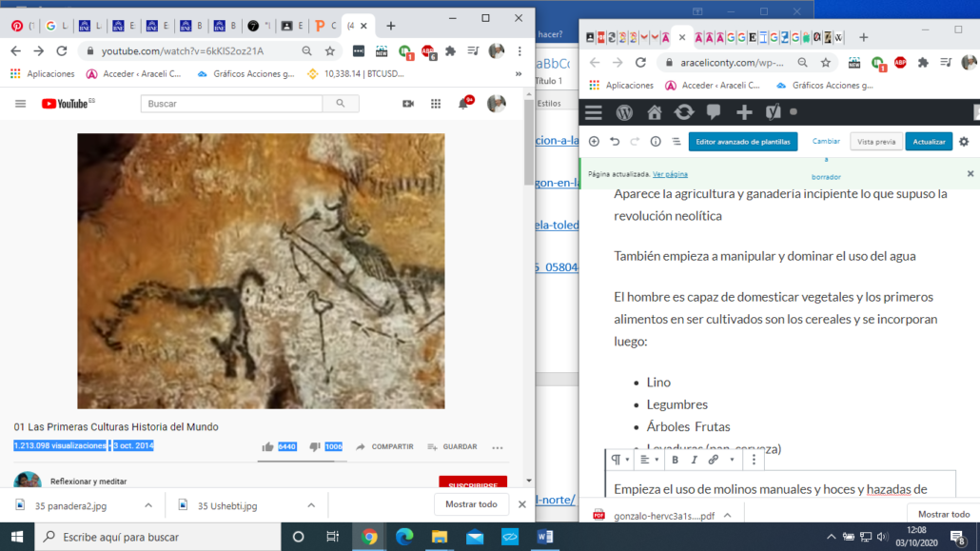Image resolution: width=980 pixels, height=551 pixels.
Task: Open WordPress comments bubble icon
Action: 714,112
